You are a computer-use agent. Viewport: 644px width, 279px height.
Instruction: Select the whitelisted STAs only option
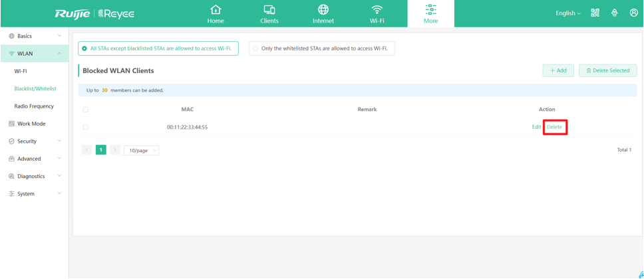point(255,48)
